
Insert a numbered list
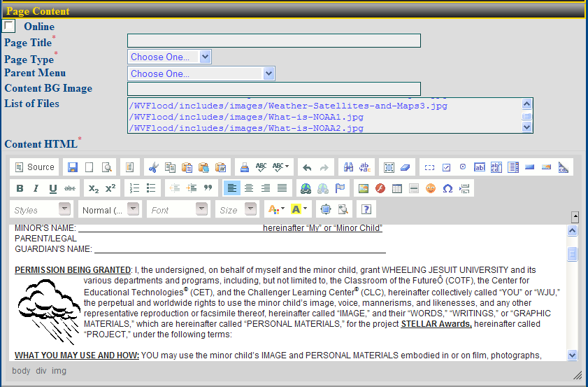[x=135, y=188]
